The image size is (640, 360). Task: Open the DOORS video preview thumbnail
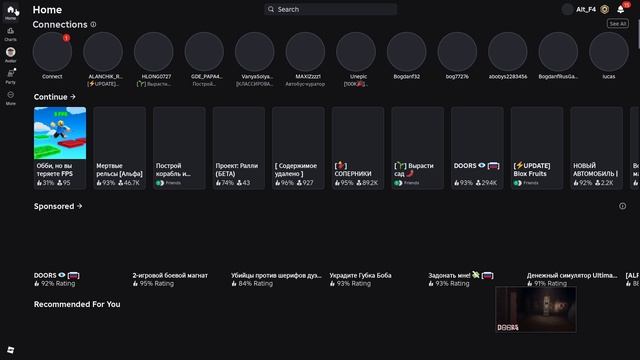pos(536,310)
